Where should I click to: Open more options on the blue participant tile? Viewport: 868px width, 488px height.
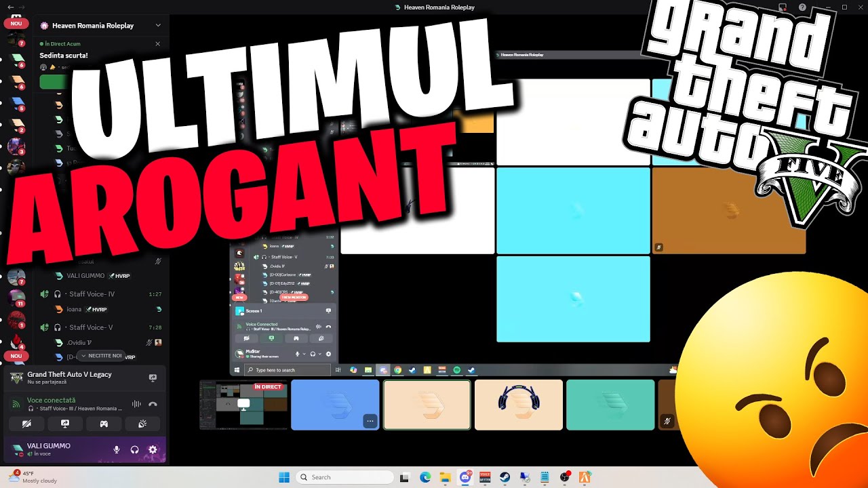click(370, 421)
